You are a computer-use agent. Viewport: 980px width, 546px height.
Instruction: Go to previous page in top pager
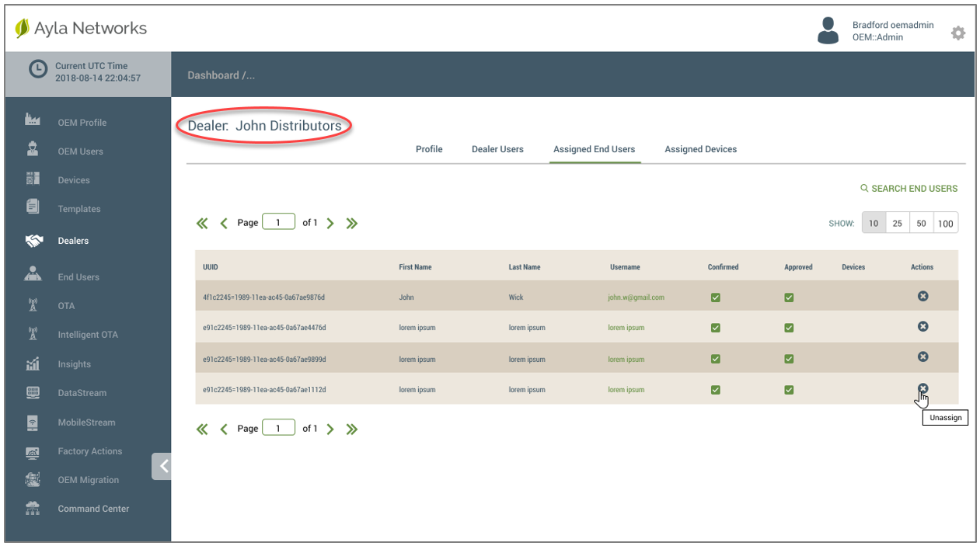[x=224, y=223]
